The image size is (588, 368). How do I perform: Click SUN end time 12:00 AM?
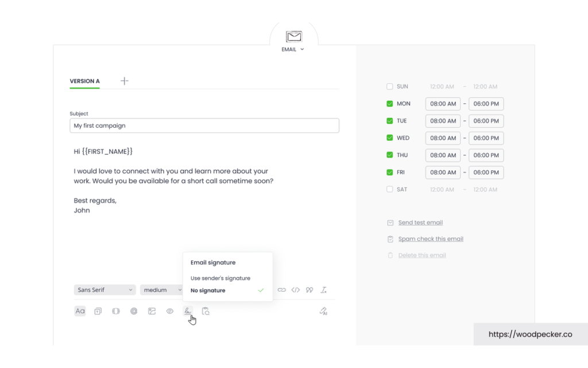click(x=485, y=86)
